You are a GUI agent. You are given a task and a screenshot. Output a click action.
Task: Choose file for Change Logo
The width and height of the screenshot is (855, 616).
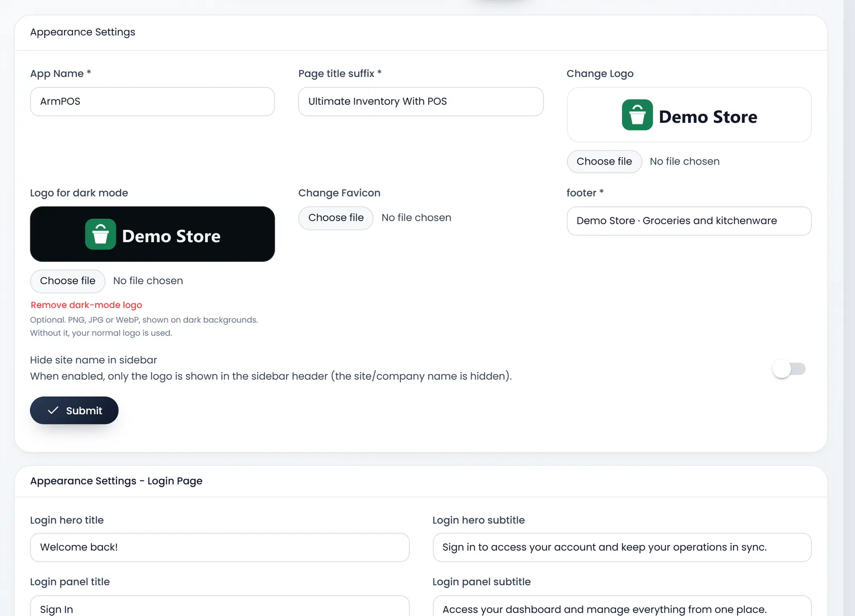(x=604, y=161)
